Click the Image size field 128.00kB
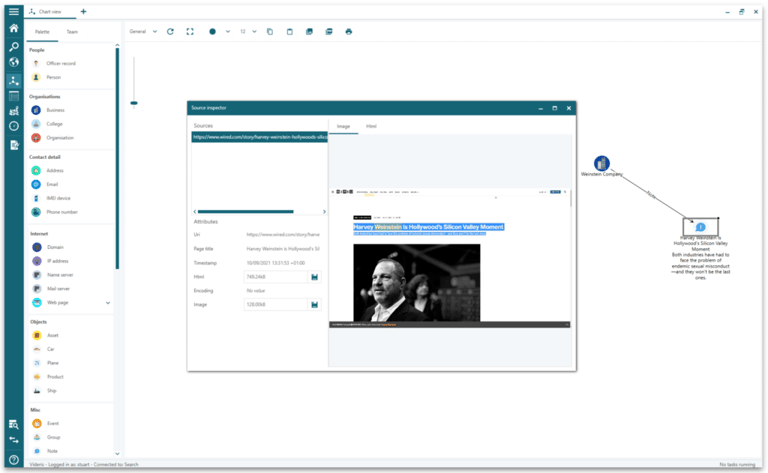 (x=275, y=305)
